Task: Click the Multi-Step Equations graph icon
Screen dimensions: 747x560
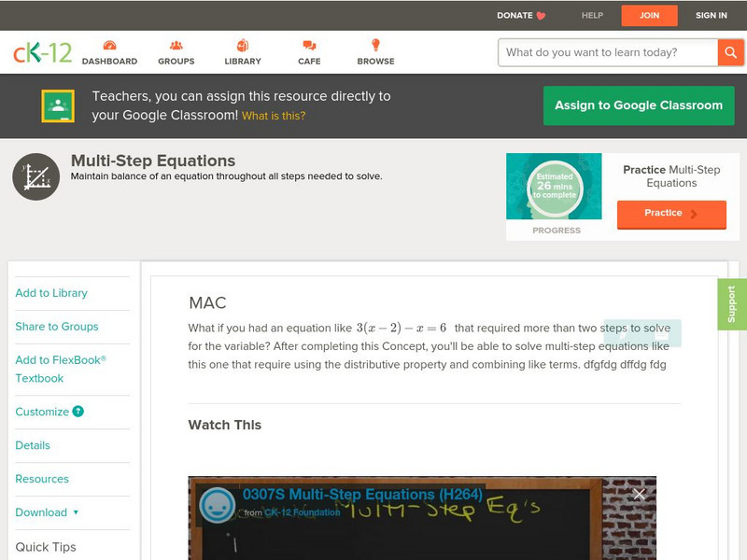Action: (x=36, y=176)
